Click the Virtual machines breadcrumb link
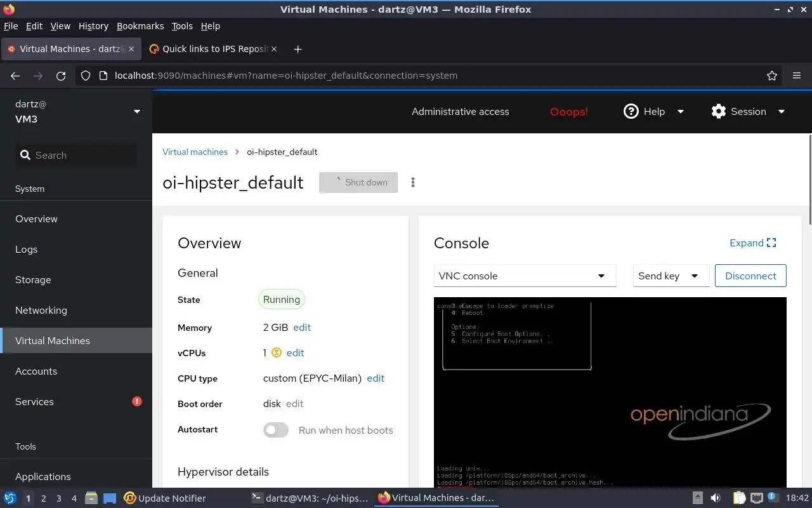The height and width of the screenshot is (508, 812). [195, 152]
